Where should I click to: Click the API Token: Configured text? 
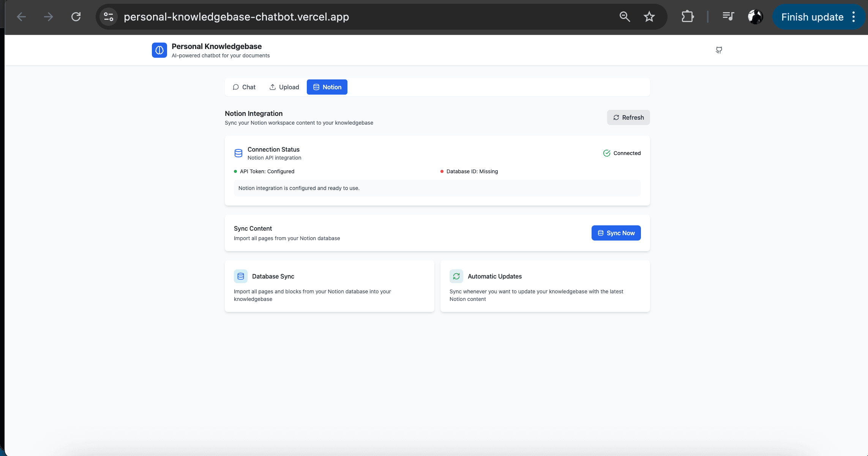click(267, 171)
